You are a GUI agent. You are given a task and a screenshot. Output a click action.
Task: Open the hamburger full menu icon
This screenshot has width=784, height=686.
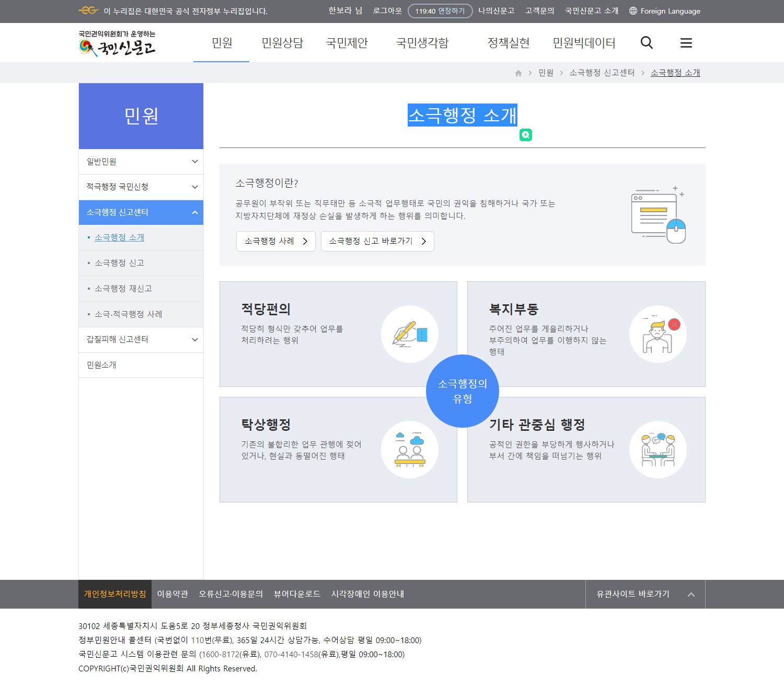686,43
